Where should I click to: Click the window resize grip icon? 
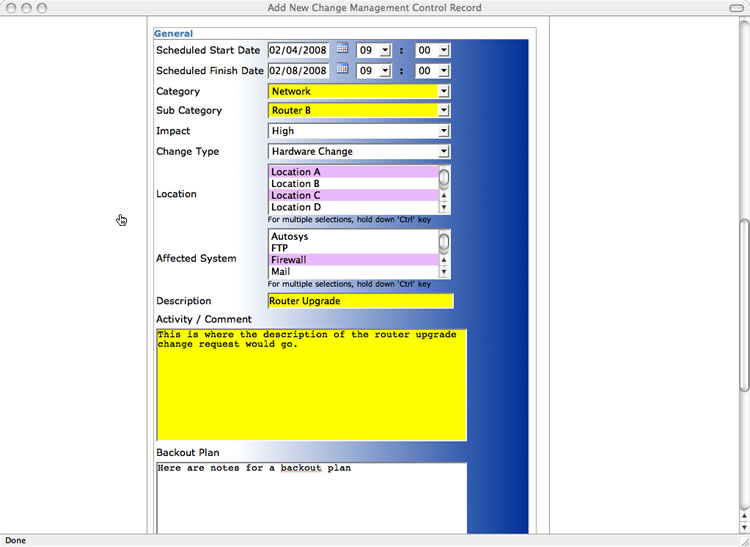(745, 541)
